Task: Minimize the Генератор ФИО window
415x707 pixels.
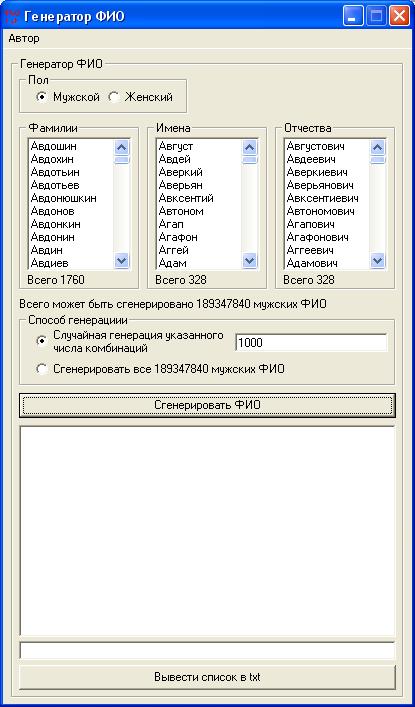Action: pyautogui.click(x=352, y=17)
